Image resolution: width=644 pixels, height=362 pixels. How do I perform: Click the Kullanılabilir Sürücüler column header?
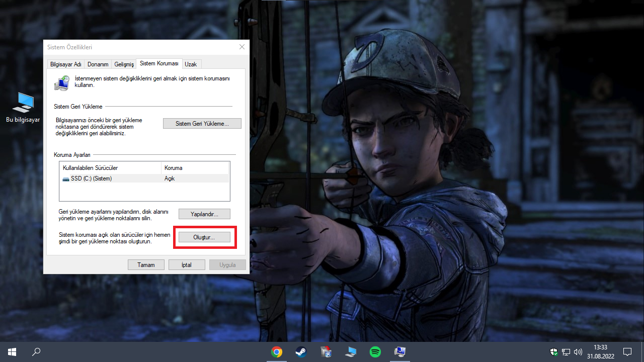(x=111, y=167)
